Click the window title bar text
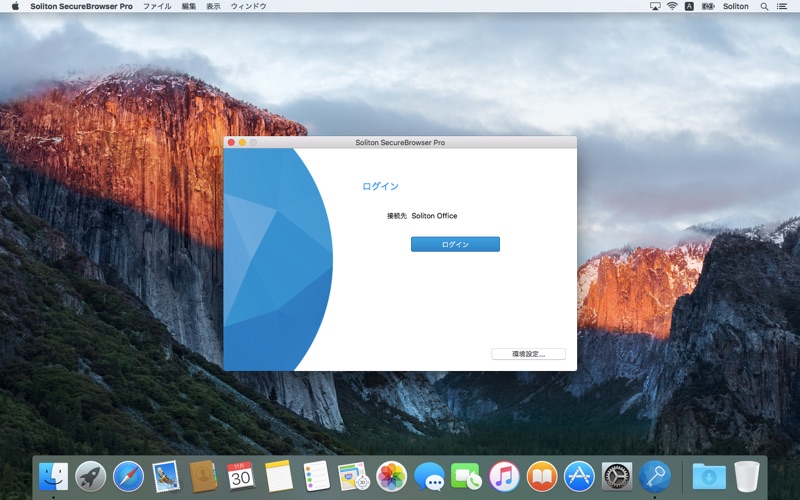This screenshot has width=800, height=500. coord(400,142)
